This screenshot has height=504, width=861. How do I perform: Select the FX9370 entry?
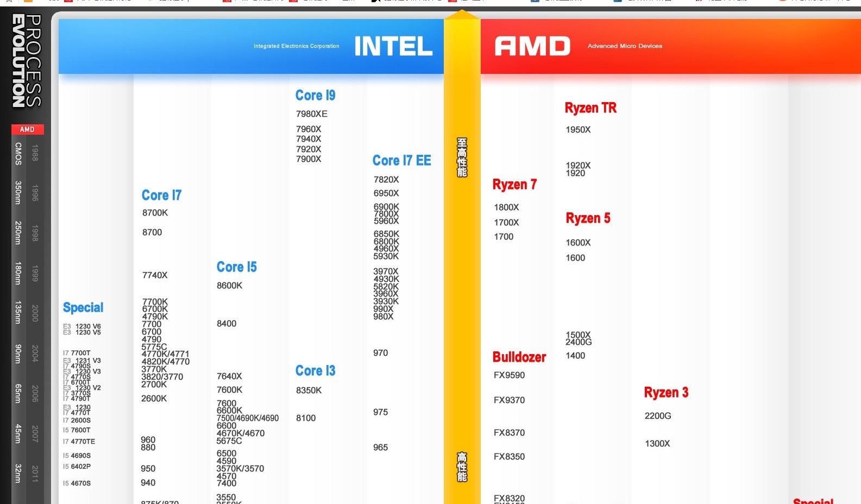click(510, 400)
